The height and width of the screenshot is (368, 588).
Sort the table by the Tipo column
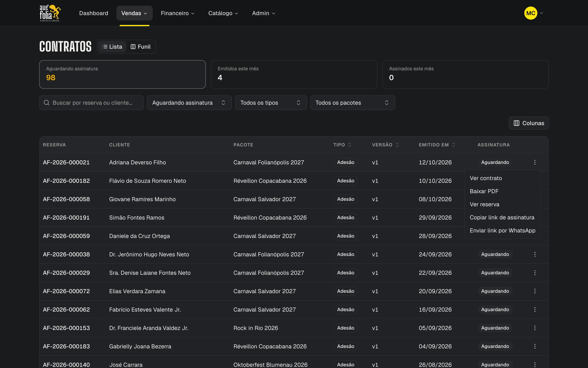(342, 145)
